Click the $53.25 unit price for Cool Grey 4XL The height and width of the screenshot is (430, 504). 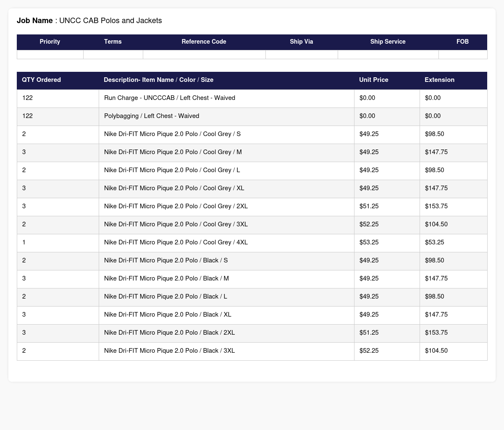pos(369,242)
